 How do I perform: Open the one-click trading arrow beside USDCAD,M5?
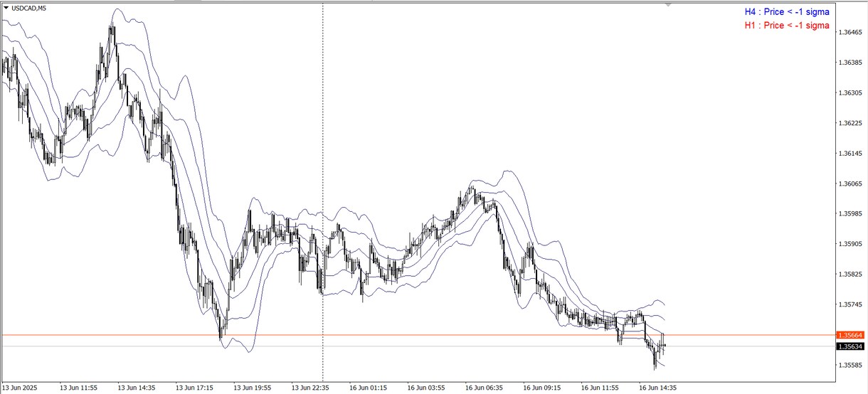(x=6, y=7)
